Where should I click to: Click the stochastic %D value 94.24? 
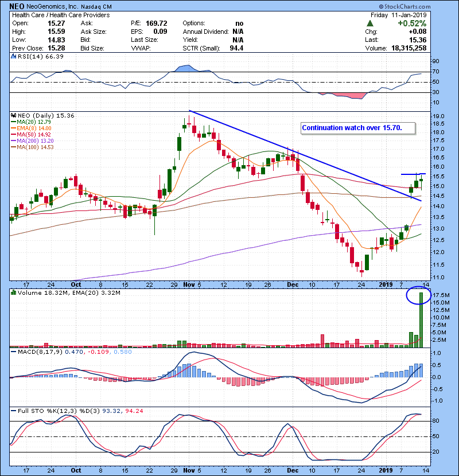click(134, 411)
